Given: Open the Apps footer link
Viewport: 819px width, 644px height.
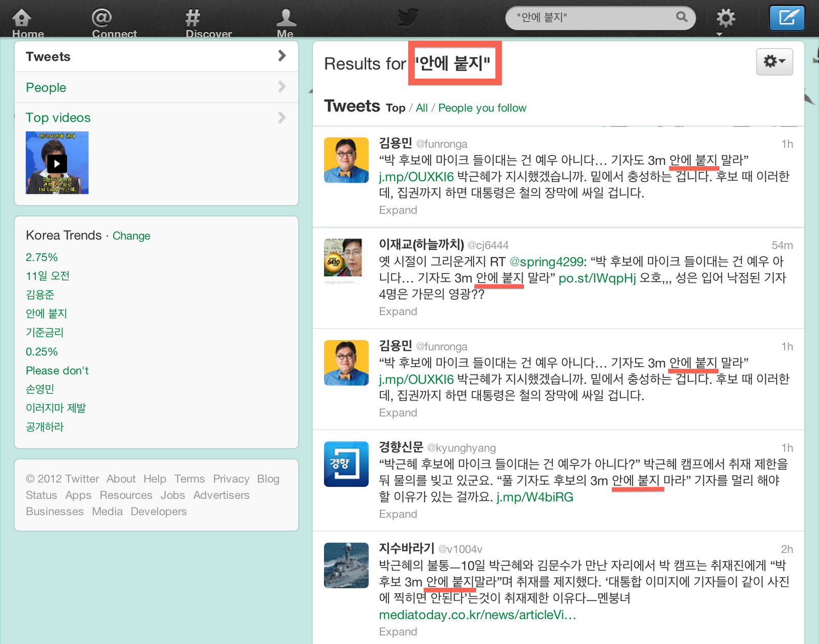Looking at the screenshot, I should (78, 495).
